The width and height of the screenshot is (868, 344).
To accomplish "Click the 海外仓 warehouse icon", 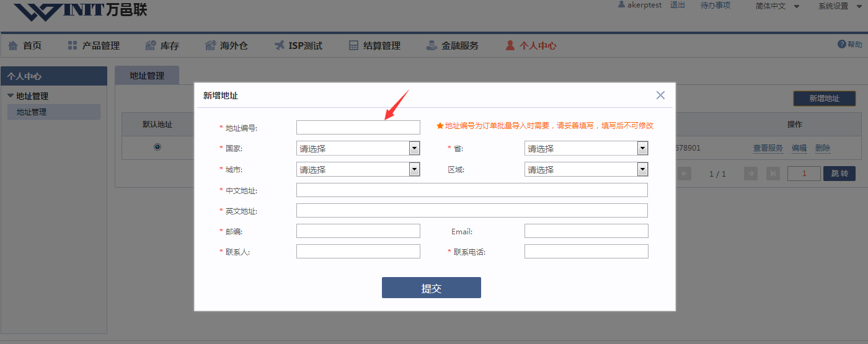I will 210,45.
